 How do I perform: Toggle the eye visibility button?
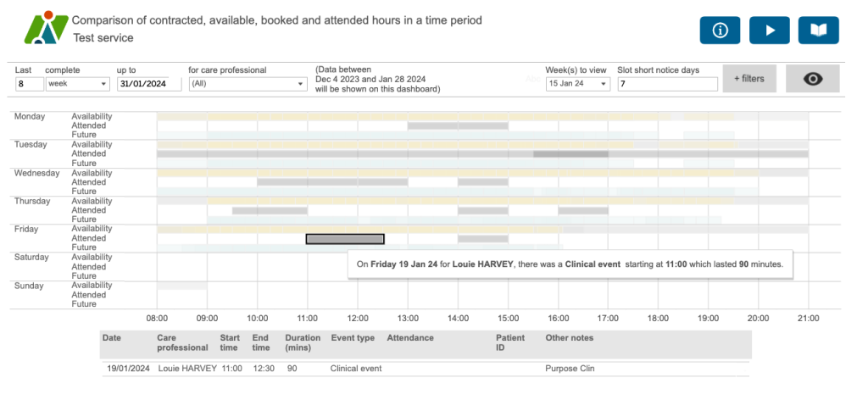(812, 79)
